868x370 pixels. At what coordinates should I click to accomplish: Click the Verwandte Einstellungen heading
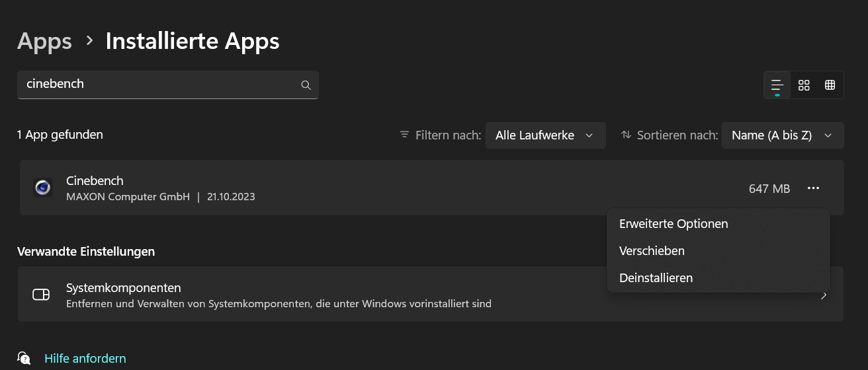click(x=86, y=252)
